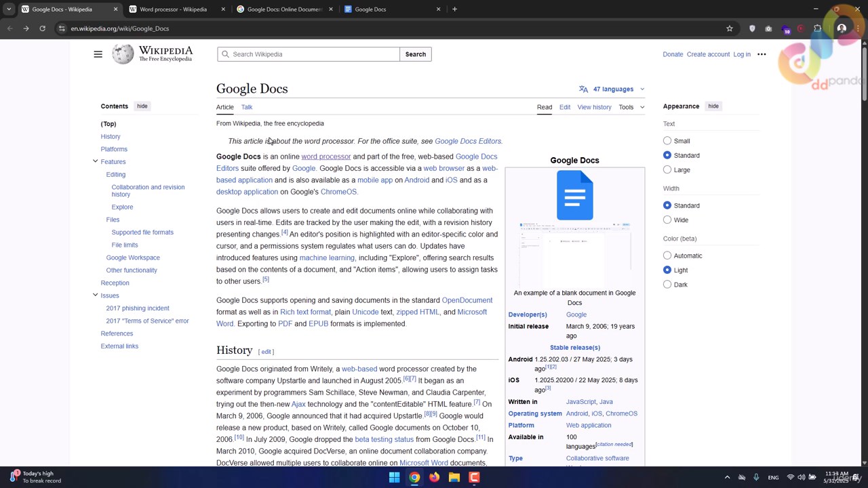This screenshot has height=488, width=868.
Task: Click Create account link
Action: [x=708, y=54]
